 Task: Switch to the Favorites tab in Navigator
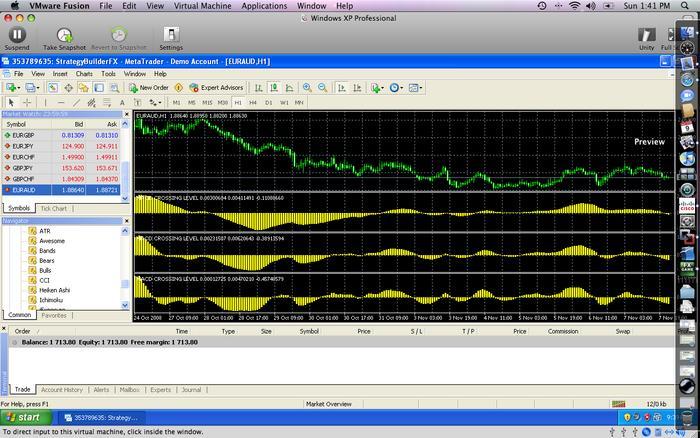pyautogui.click(x=54, y=315)
